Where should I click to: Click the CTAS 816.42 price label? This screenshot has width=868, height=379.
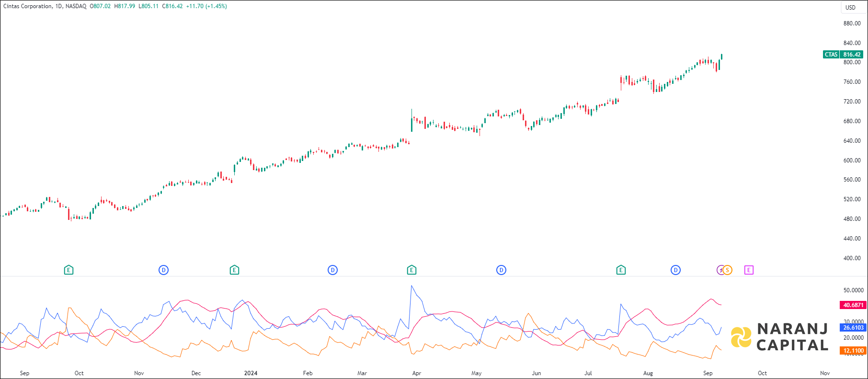coord(843,55)
